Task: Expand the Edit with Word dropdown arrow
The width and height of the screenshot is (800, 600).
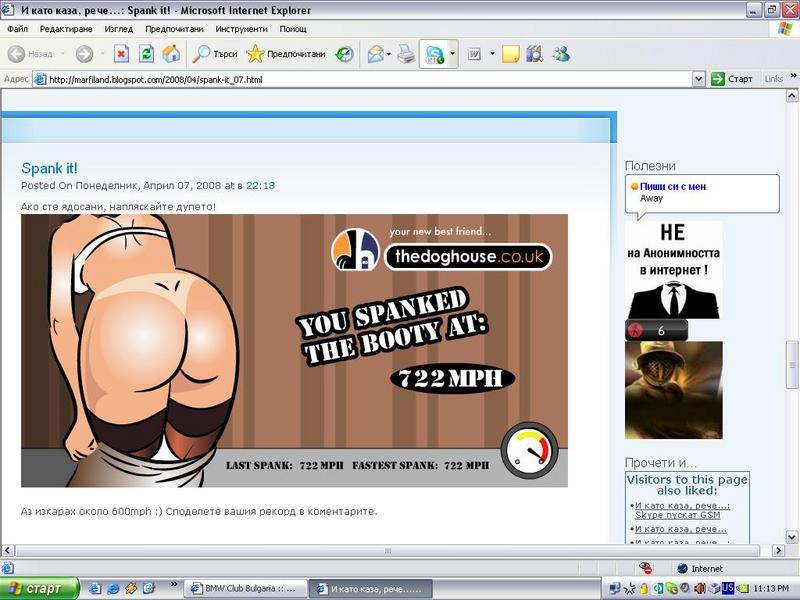Action: 492,54
